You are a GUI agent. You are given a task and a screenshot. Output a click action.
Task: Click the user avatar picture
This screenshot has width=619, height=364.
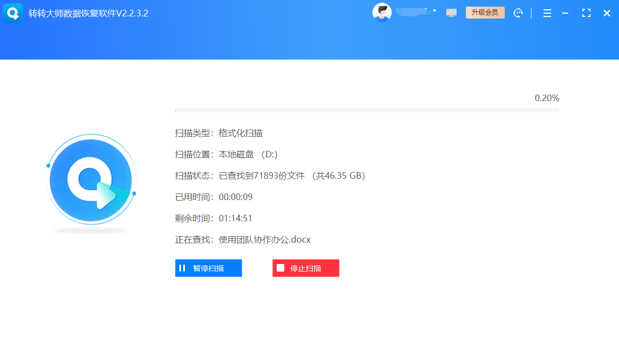click(382, 11)
